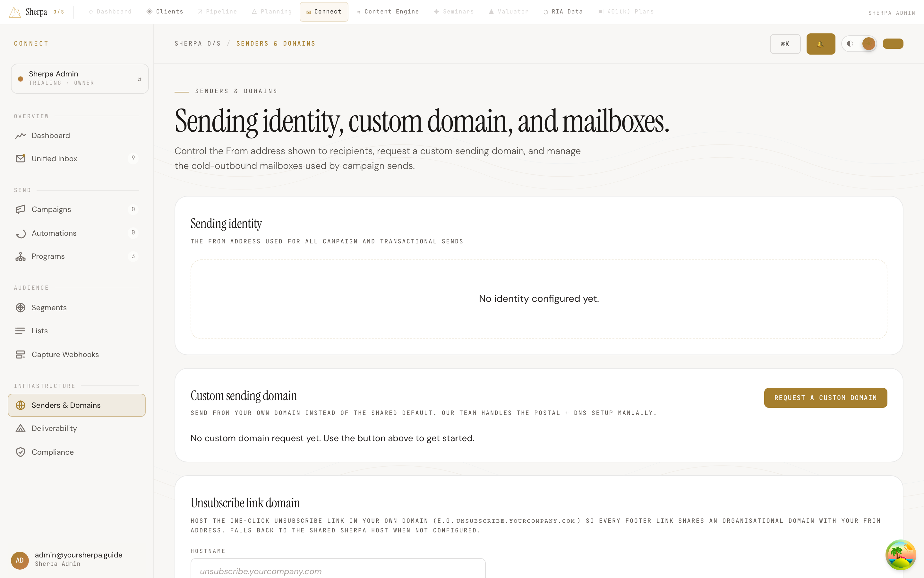Click the Programs count badge 3

click(133, 256)
